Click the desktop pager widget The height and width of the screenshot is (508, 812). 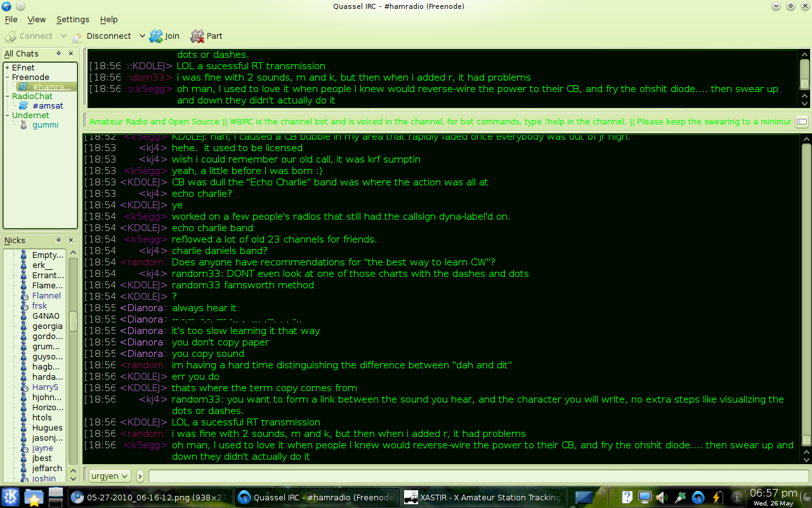click(56, 497)
